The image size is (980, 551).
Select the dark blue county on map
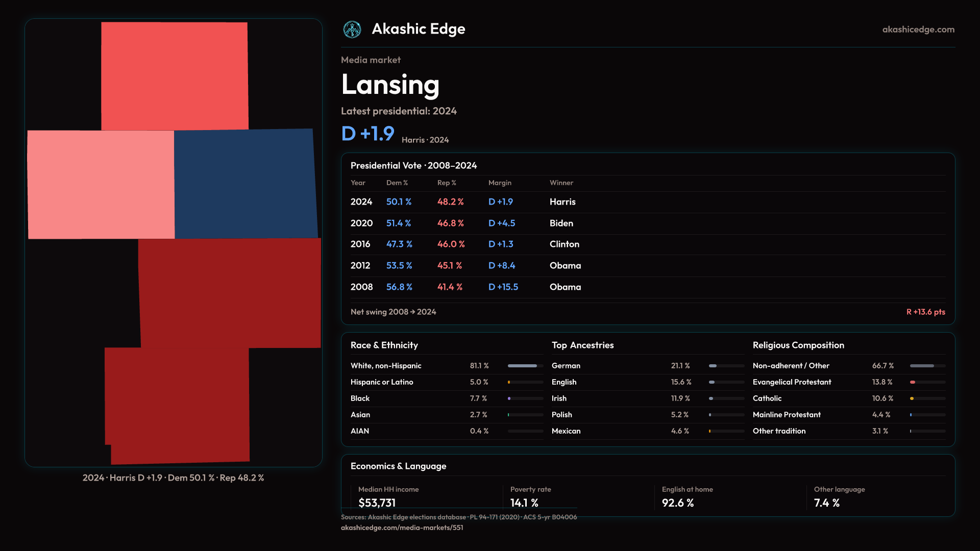[245, 184]
